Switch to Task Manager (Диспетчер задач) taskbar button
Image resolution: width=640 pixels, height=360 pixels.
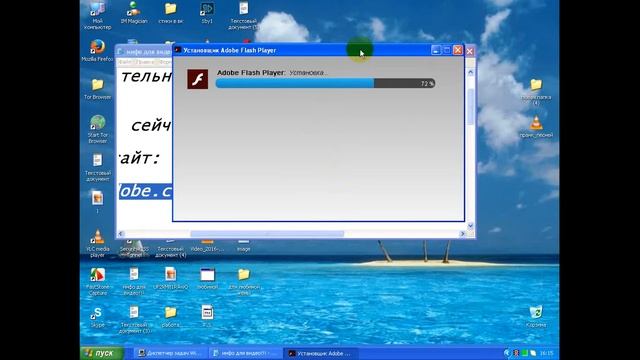click(x=170, y=353)
